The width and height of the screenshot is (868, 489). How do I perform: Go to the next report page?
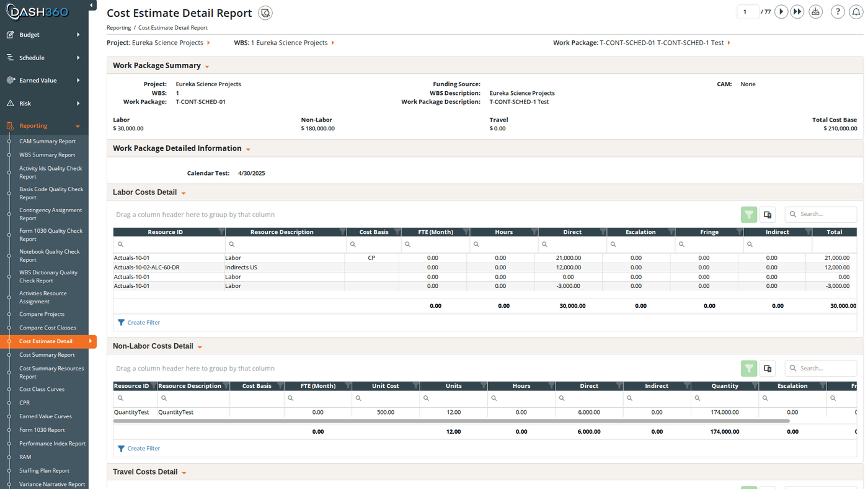click(x=781, y=12)
